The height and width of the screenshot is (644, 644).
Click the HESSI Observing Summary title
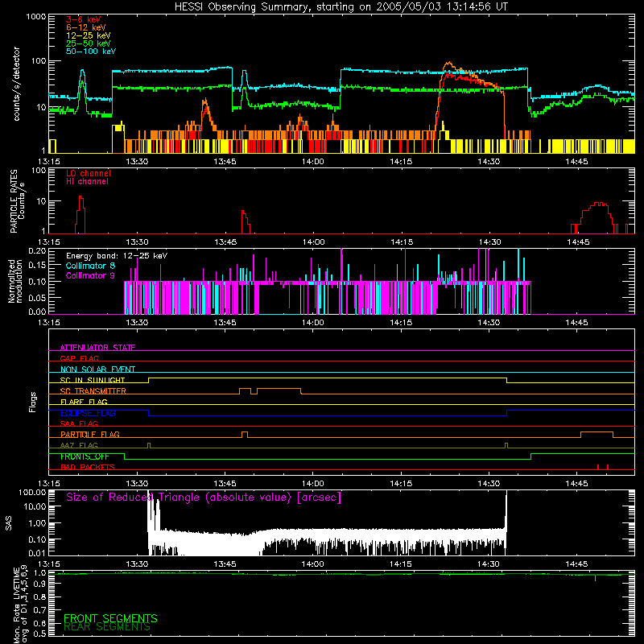[341, 7]
